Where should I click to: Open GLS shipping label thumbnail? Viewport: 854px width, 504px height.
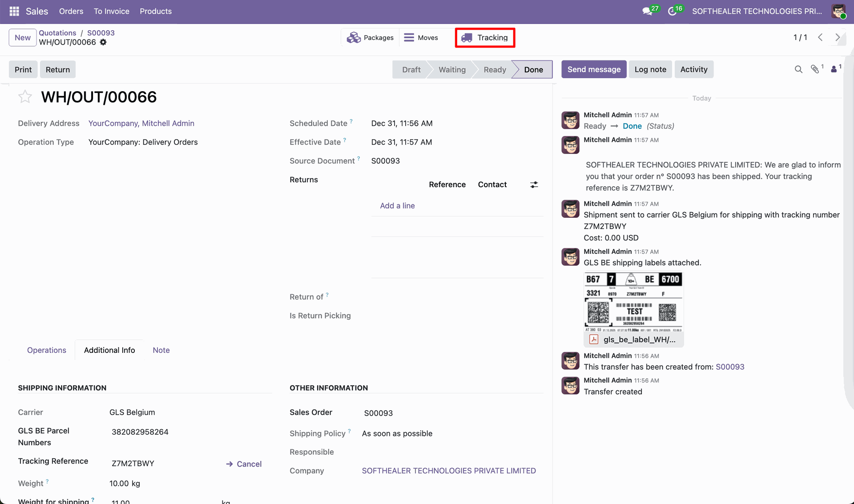point(633,303)
